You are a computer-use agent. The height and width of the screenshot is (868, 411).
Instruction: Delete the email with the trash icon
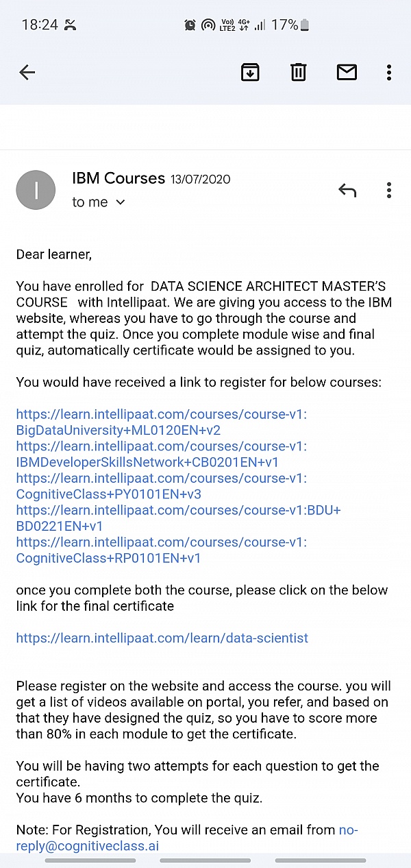(298, 72)
